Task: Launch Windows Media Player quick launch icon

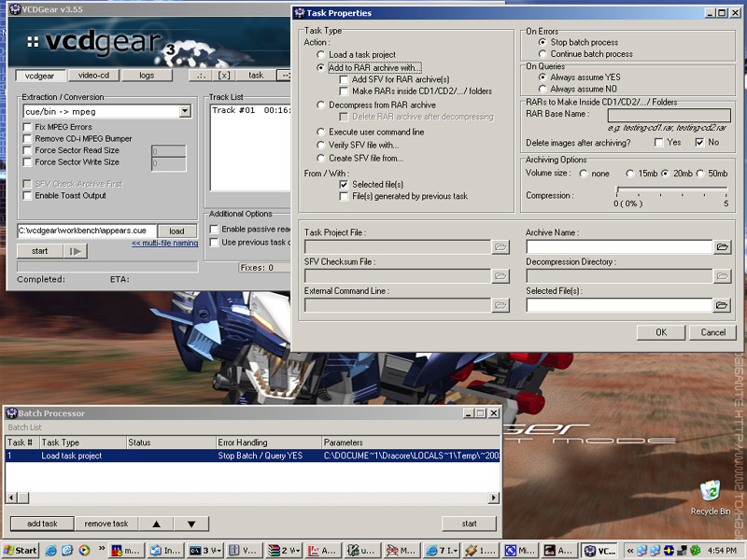Action: (84, 551)
